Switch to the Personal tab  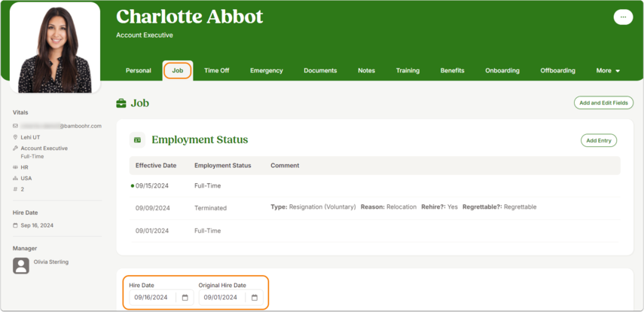pos(139,71)
